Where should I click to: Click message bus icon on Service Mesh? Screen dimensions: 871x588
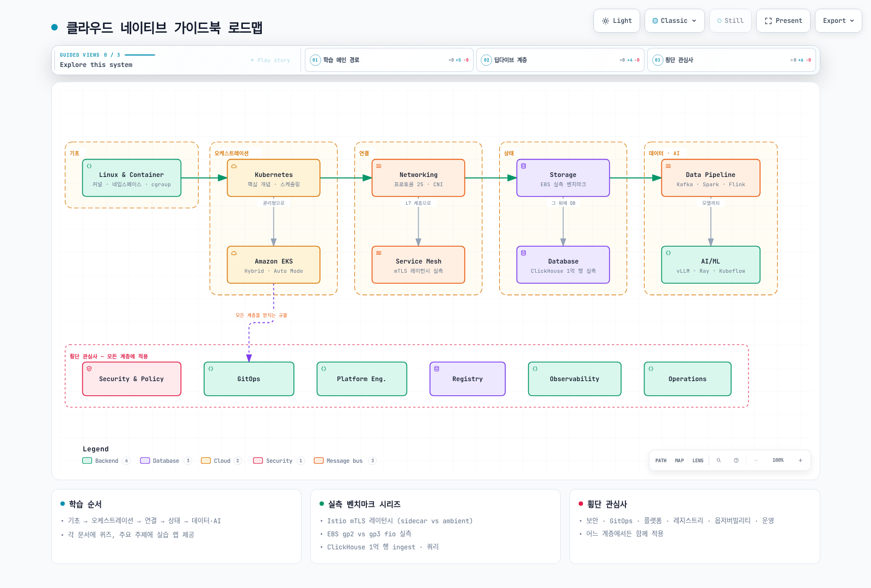379,253
